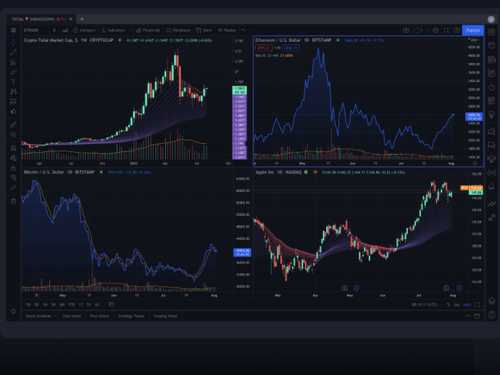This screenshot has width=500, height=375.
Task: Click the Financials button
Action: pyautogui.click(x=148, y=30)
